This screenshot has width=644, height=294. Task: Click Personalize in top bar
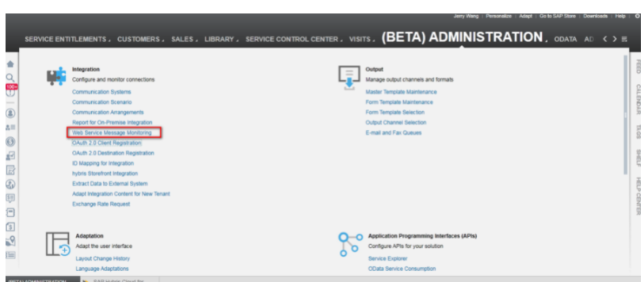click(498, 17)
